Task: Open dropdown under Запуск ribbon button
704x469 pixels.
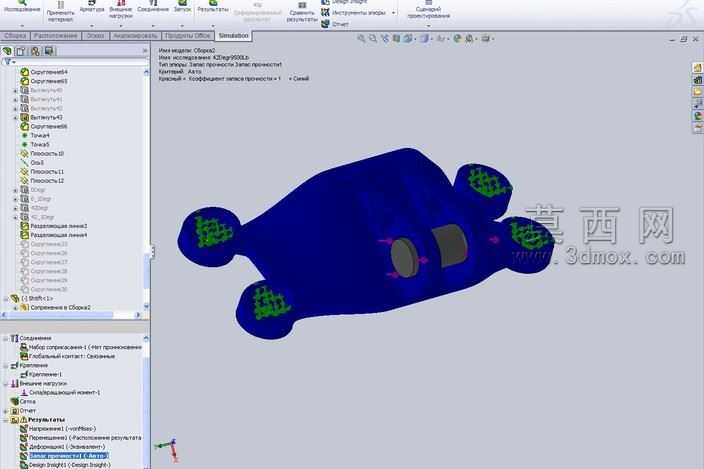Action: point(182,26)
